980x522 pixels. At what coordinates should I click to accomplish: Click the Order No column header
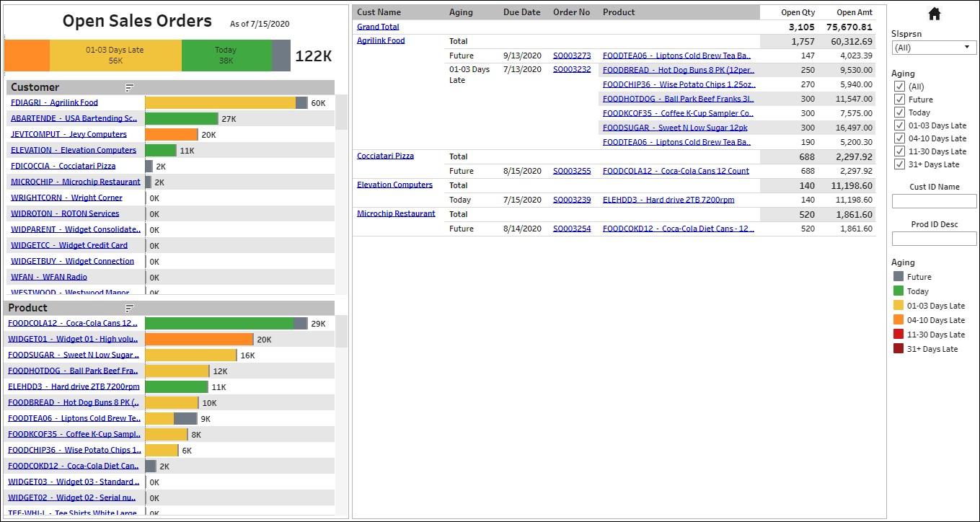tap(571, 12)
